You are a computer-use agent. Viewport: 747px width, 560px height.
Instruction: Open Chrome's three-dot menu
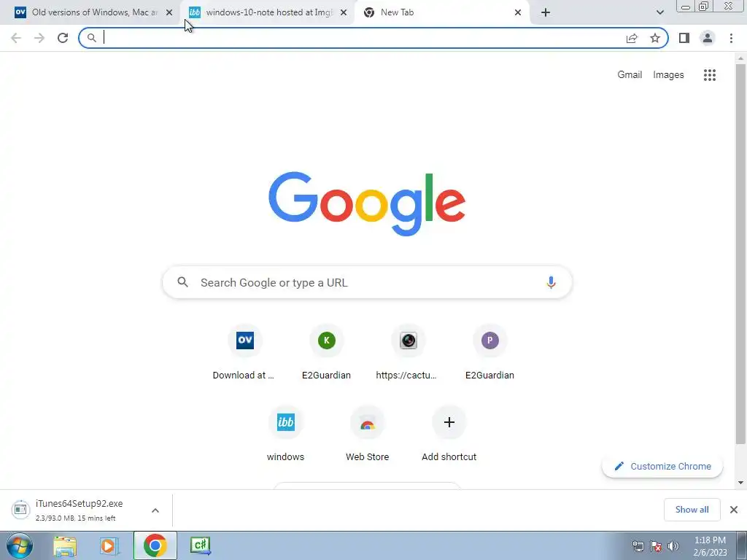tap(731, 38)
